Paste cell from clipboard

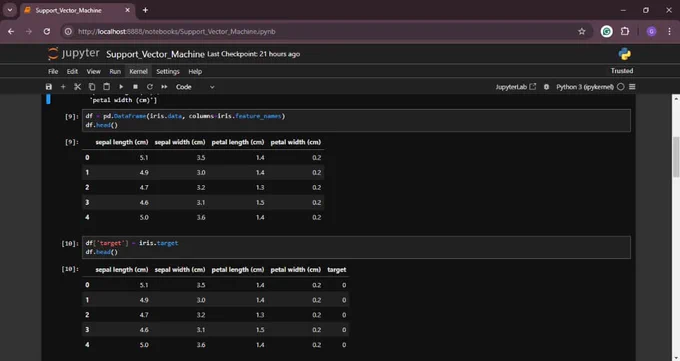(106, 87)
